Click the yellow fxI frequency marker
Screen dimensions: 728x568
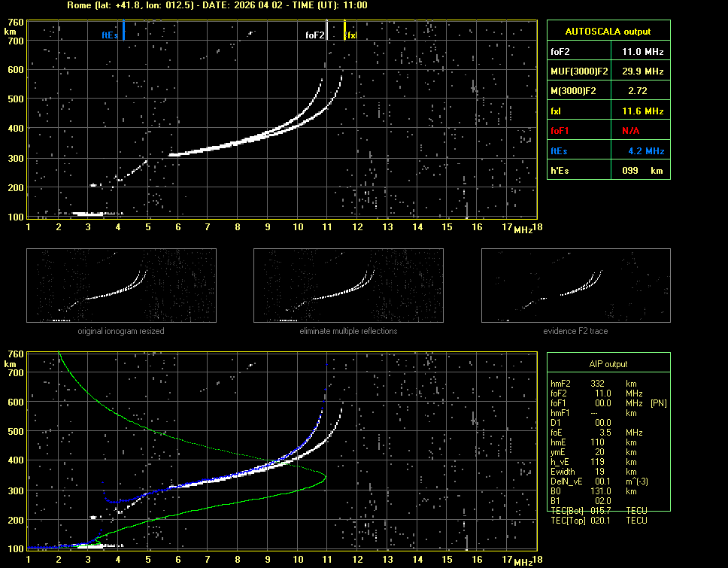(344, 32)
